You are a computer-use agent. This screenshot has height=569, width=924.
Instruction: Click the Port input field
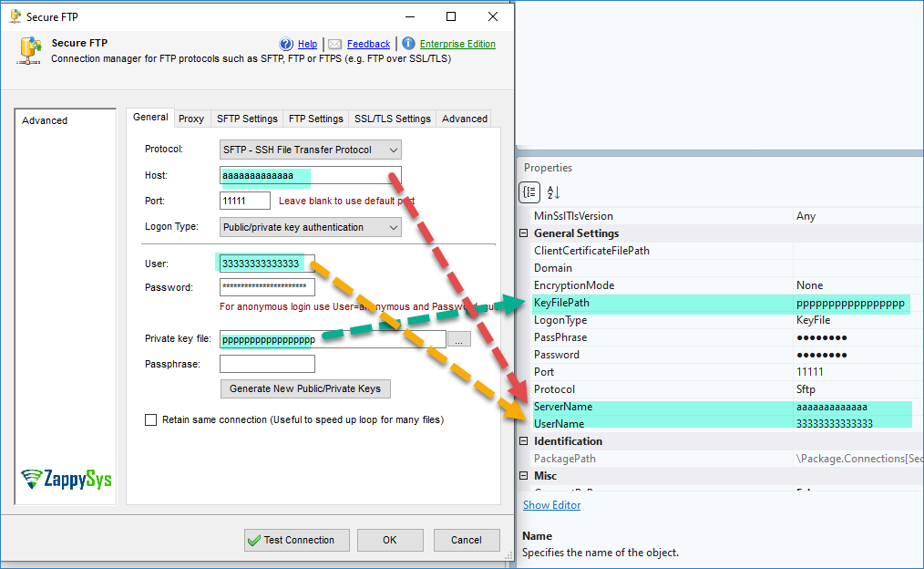tap(244, 201)
